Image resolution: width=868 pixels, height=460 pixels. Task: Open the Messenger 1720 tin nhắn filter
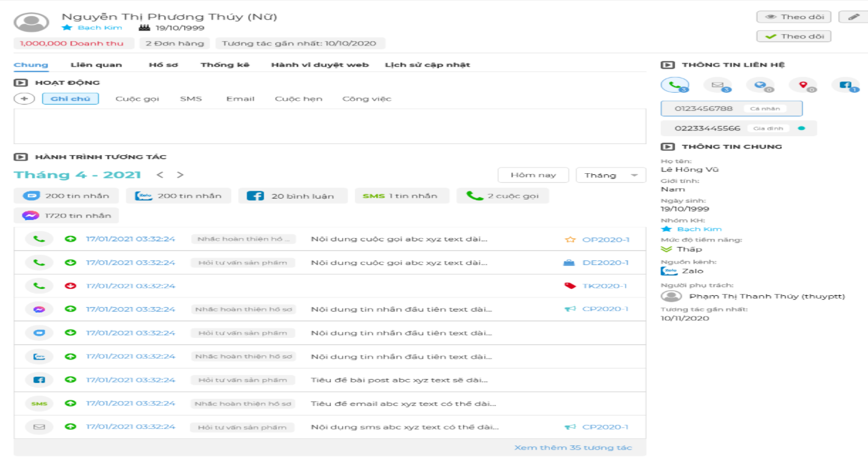coord(66,215)
